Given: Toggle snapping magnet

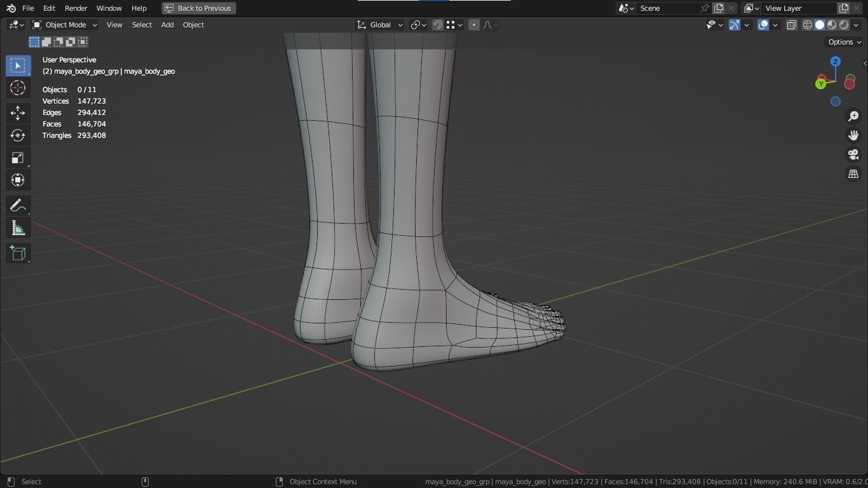Looking at the screenshot, I should point(437,25).
